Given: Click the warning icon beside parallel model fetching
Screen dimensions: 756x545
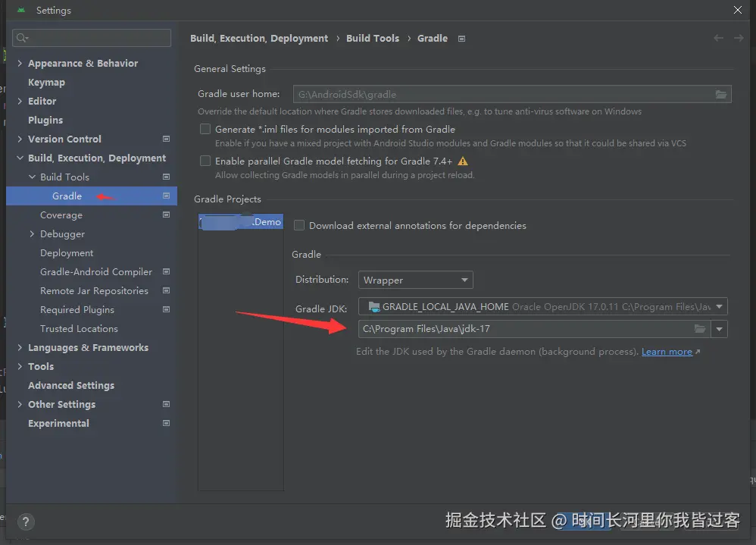Looking at the screenshot, I should tap(462, 161).
